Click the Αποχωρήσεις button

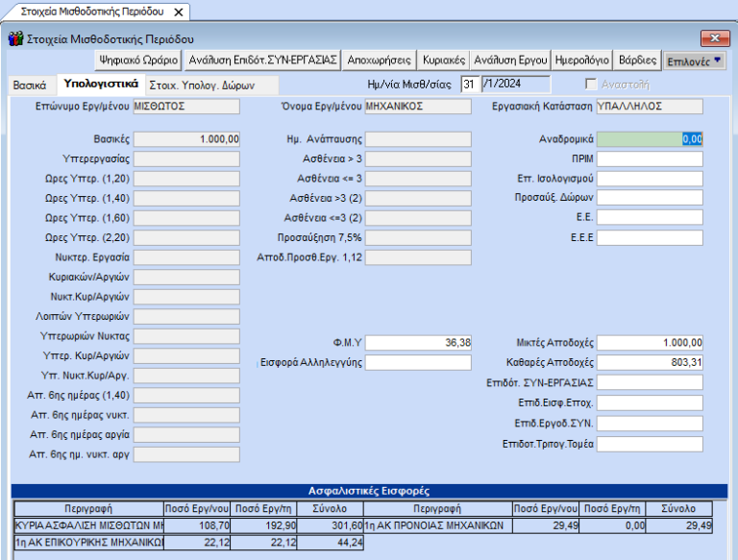381,60
